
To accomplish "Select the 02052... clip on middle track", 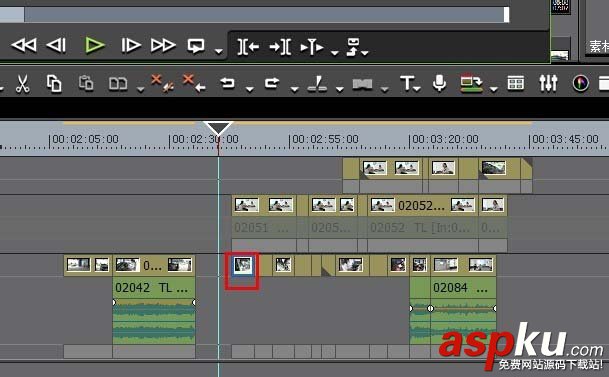I will (x=423, y=205).
